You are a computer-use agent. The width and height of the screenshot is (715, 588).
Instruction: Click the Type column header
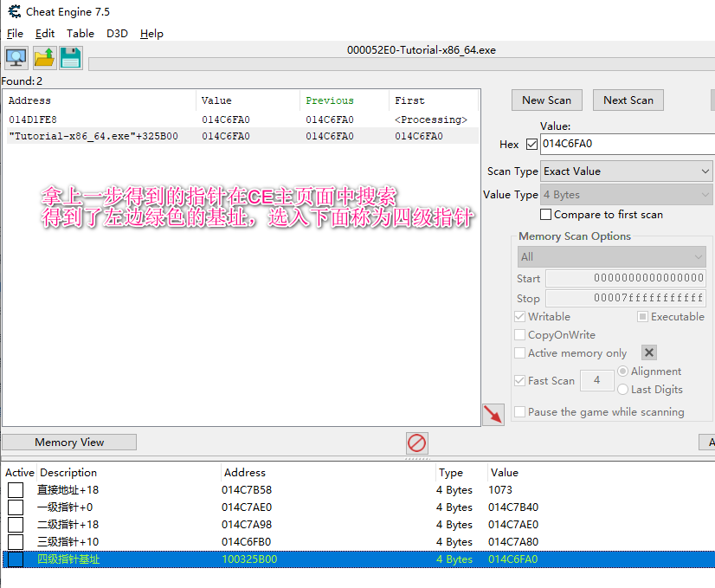click(x=451, y=473)
